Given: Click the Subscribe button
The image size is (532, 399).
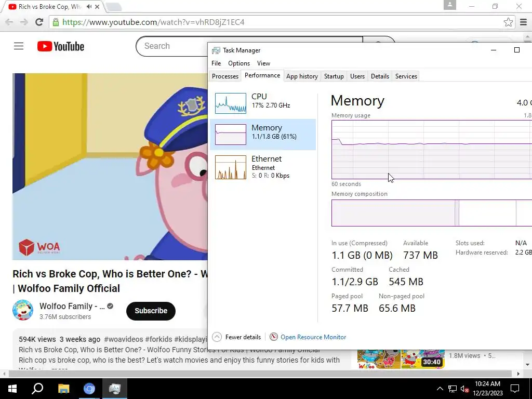Looking at the screenshot, I should (151, 311).
